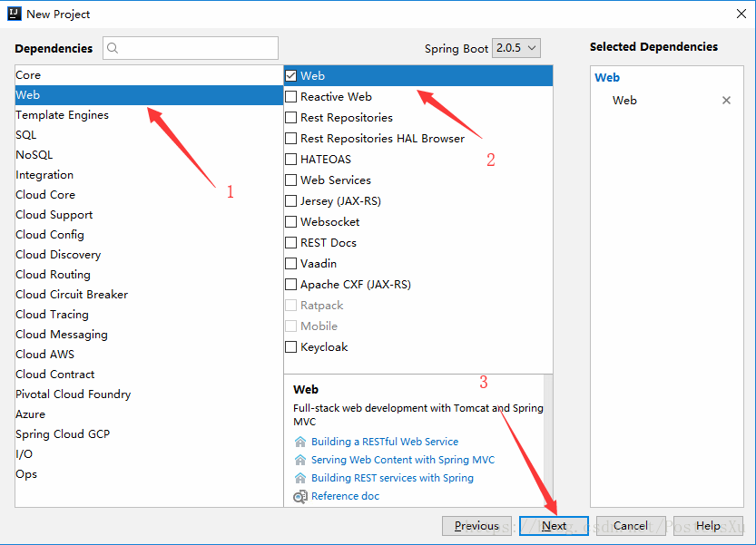Screen dimensions: 756x545
Task: Select the Cloud AWS category
Action: (x=149, y=355)
